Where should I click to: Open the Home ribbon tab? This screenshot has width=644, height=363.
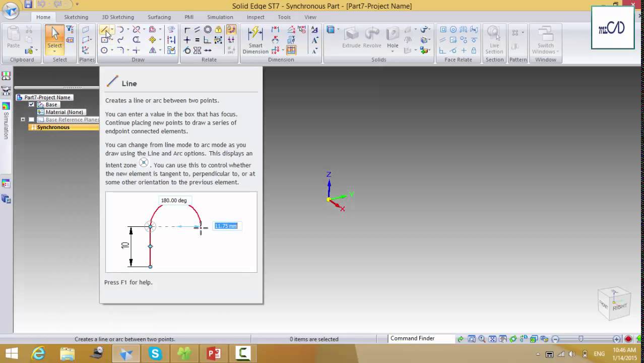[x=43, y=17]
